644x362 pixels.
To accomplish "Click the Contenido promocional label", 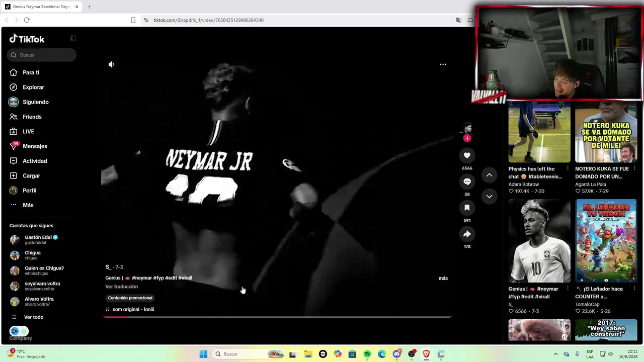I will (130, 298).
